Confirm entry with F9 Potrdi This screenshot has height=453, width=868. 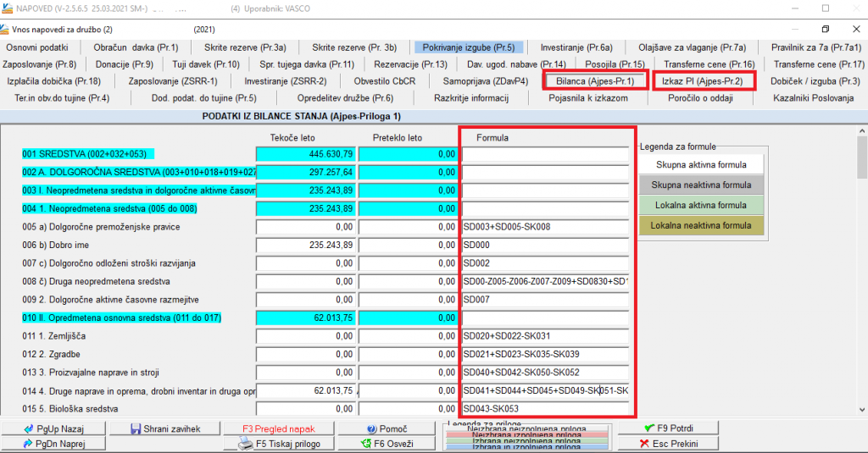tap(668, 428)
